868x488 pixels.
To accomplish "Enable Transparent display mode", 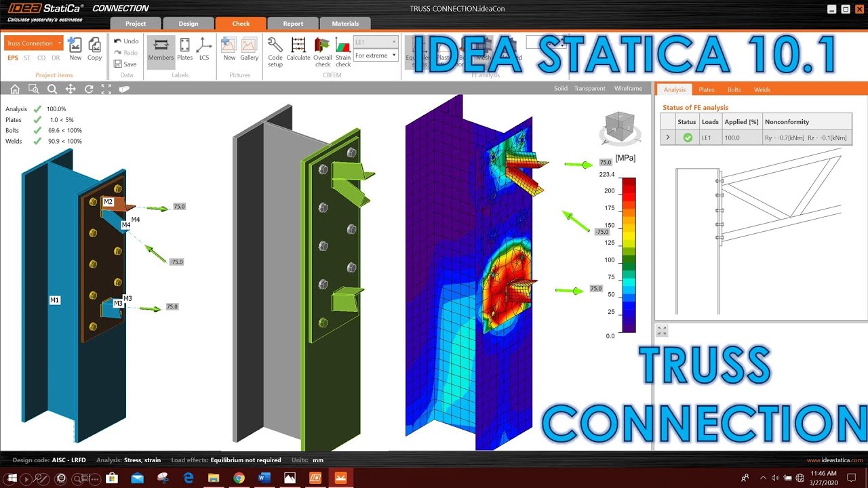I will pos(589,88).
